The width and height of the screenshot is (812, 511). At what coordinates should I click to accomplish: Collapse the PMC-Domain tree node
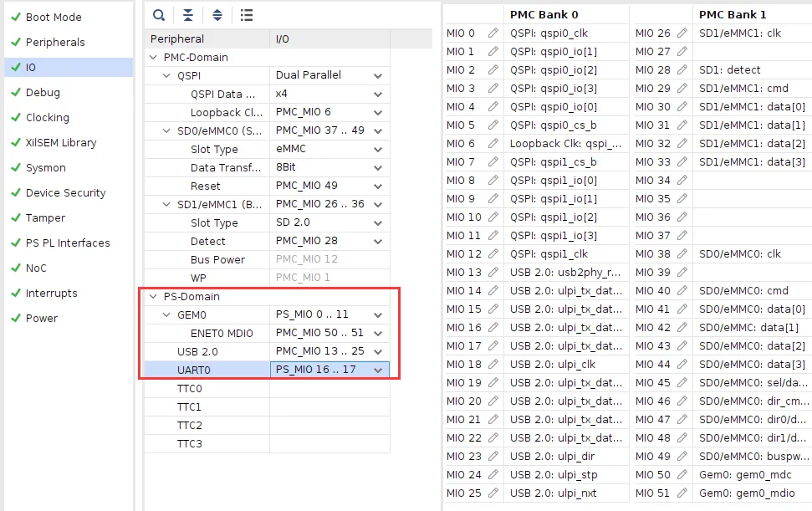point(153,58)
